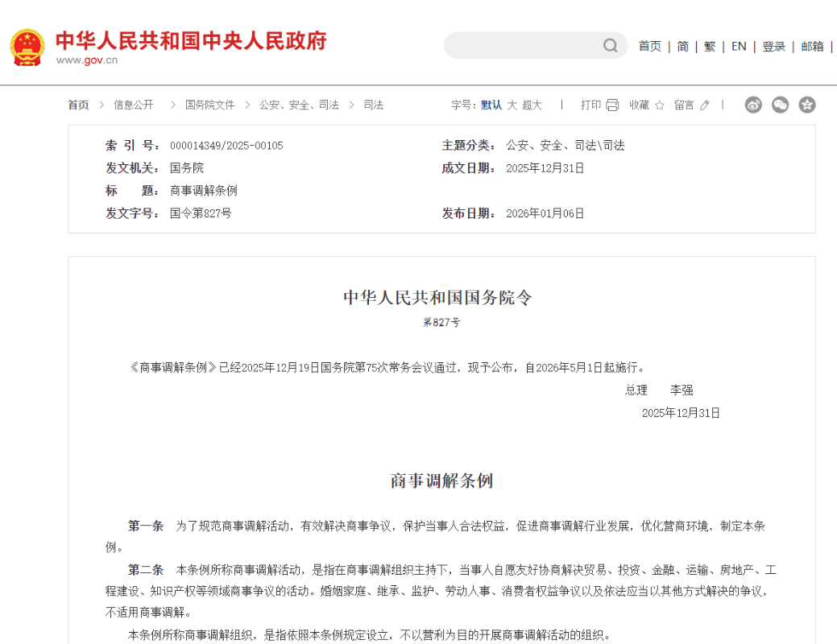Screen dimensions: 837x644
Task: Open 信息公开 in the breadcrumb
Action: click(134, 105)
